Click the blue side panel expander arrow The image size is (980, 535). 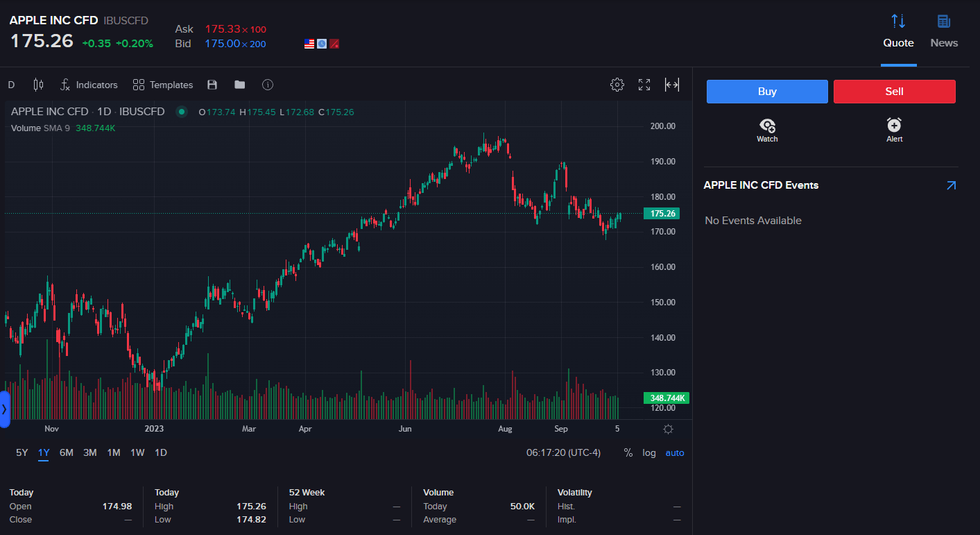4,409
